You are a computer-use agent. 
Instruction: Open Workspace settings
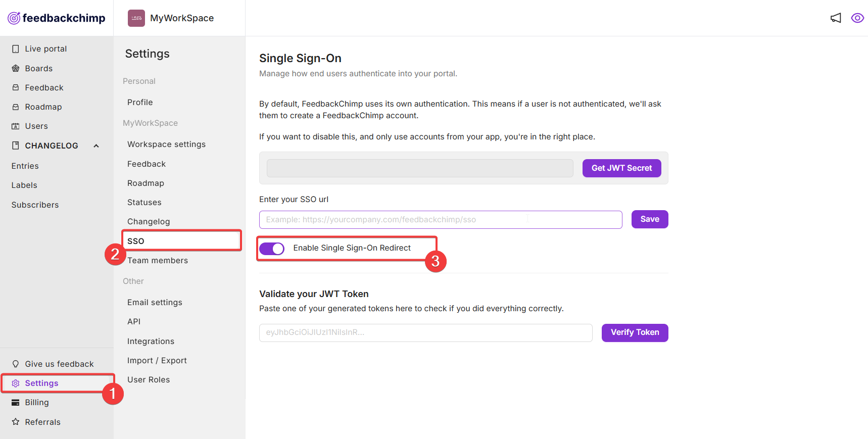coord(167,144)
